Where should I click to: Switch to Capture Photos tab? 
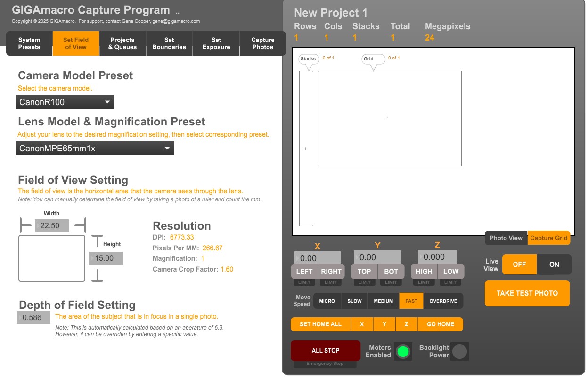pos(262,43)
